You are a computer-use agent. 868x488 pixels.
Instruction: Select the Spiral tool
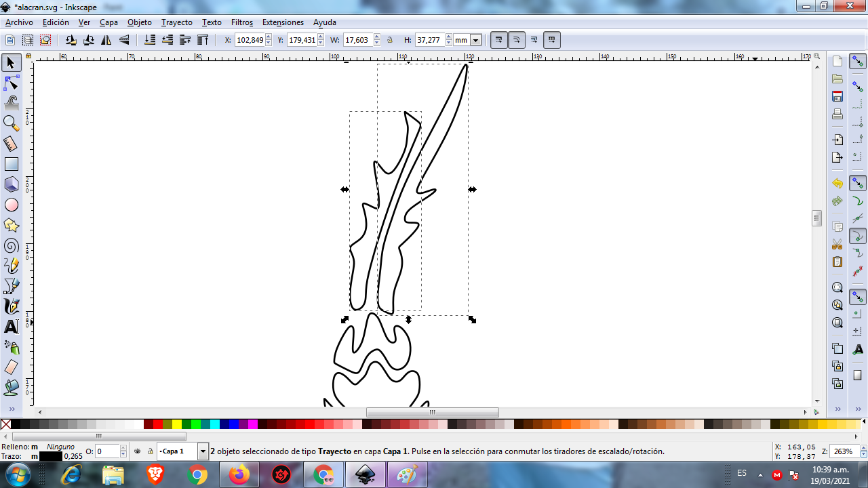[11, 245]
